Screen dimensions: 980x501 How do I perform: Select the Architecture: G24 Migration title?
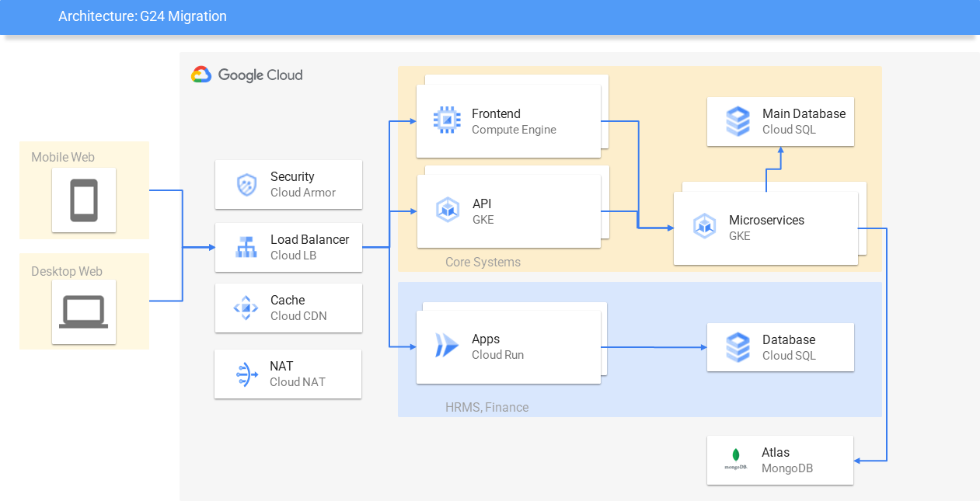(x=143, y=16)
